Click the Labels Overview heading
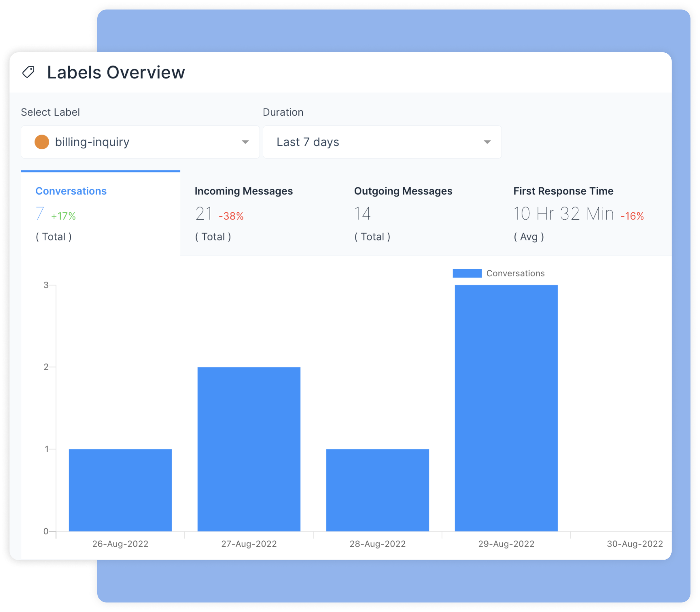 pyautogui.click(x=116, y=72)
